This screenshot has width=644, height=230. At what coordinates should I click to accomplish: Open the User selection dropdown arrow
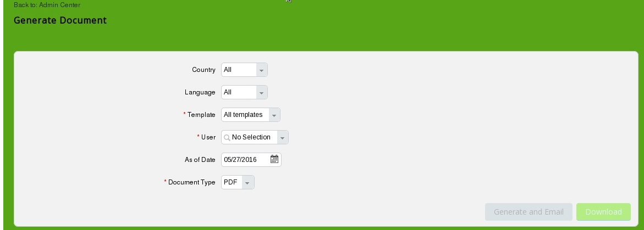click(x=283, y=137)
